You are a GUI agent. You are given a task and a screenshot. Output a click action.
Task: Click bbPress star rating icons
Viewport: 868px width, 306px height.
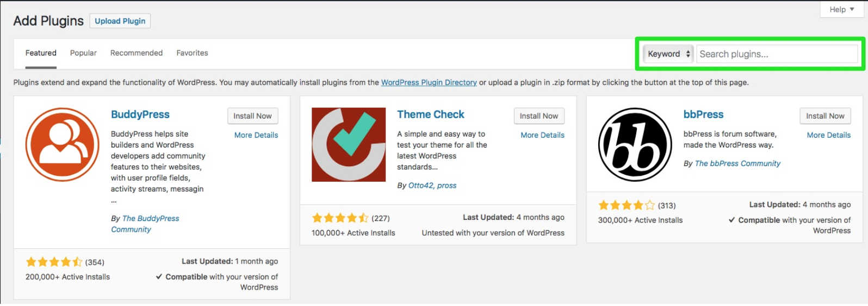click(x=627, y=205)
